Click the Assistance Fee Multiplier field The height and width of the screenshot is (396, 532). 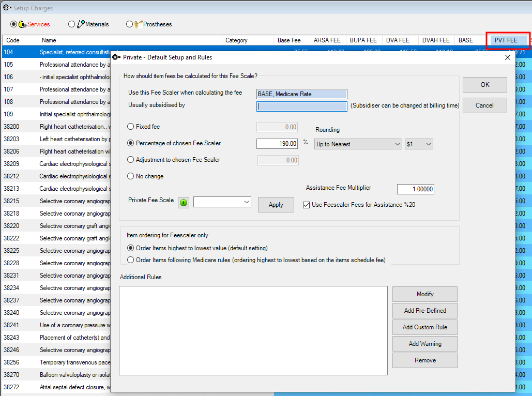[415, 189]
